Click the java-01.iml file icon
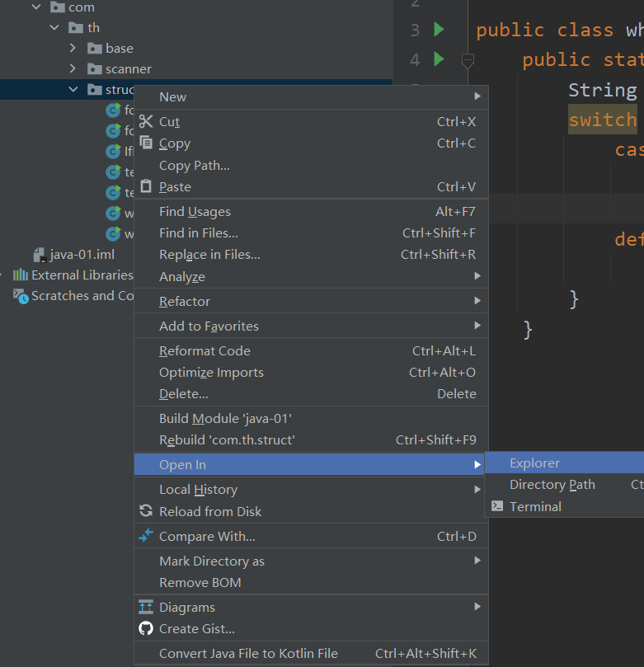 tap(40, 255)
